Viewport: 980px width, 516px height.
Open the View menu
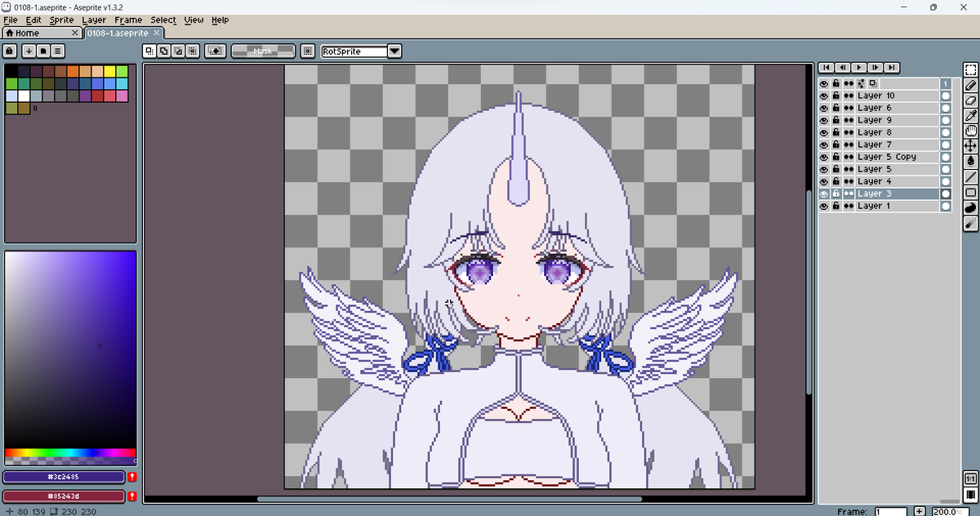pos(194,20)
